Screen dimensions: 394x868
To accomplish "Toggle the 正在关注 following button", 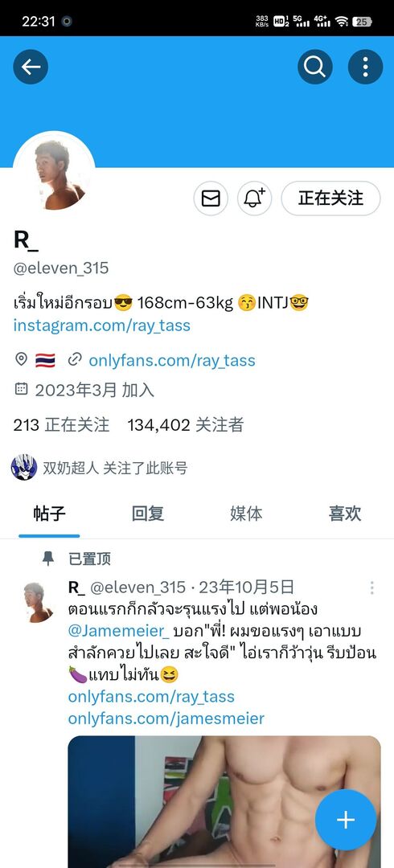I will 330,199.
